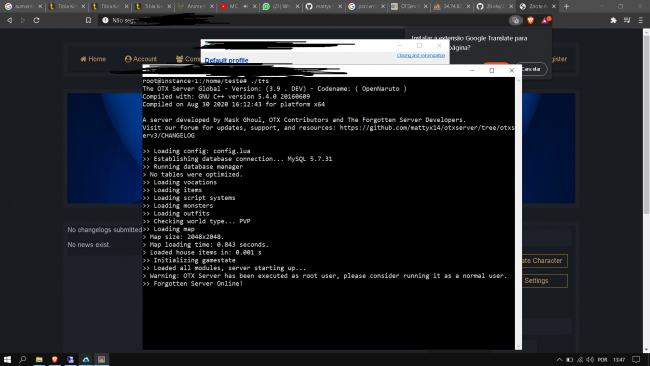The height and width of the screenshot is (366, 650).
Task: Maximize the terminal window
Action: point(492,70)
